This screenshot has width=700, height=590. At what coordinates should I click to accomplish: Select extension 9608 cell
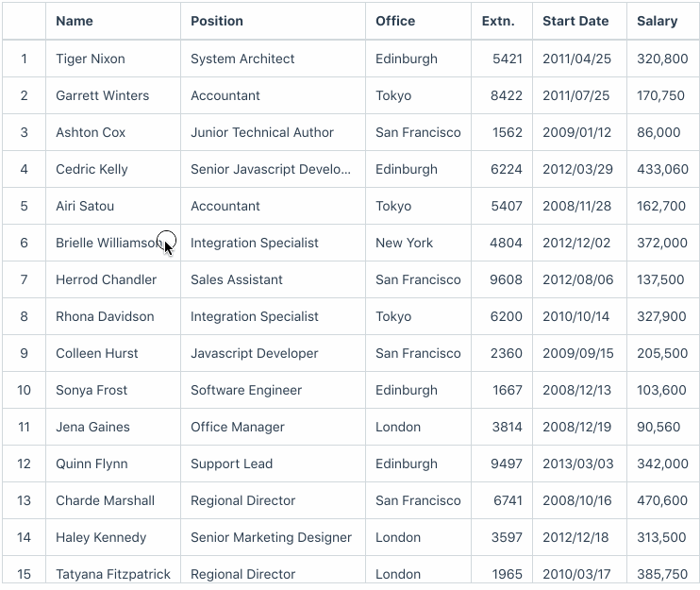(x=506, y=279)
